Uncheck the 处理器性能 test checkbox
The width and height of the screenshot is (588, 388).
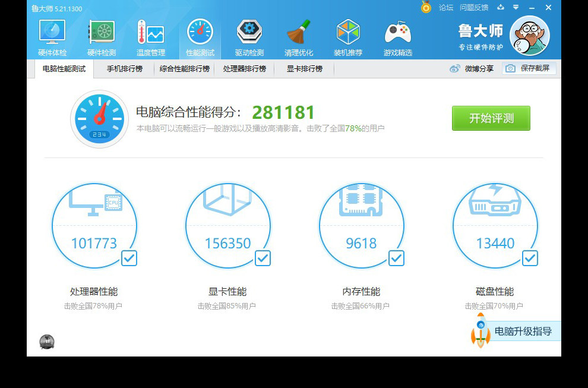point(129,258)
